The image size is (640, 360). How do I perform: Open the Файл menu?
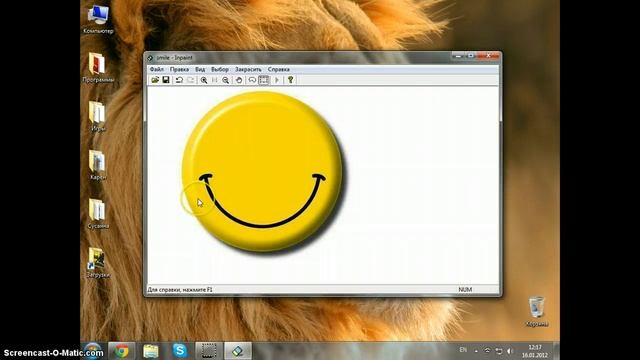[x=156, y=69]
